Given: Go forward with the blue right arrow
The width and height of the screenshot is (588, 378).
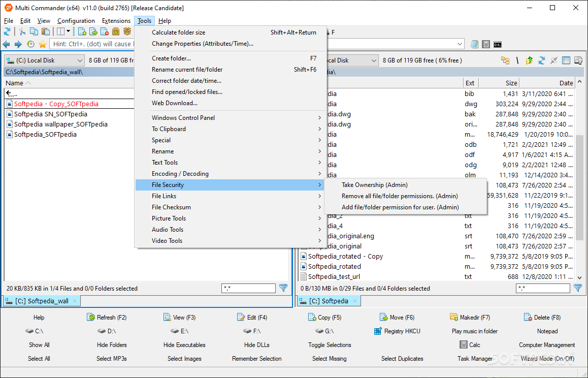Looking at the screenshot, I should (18, 44).
